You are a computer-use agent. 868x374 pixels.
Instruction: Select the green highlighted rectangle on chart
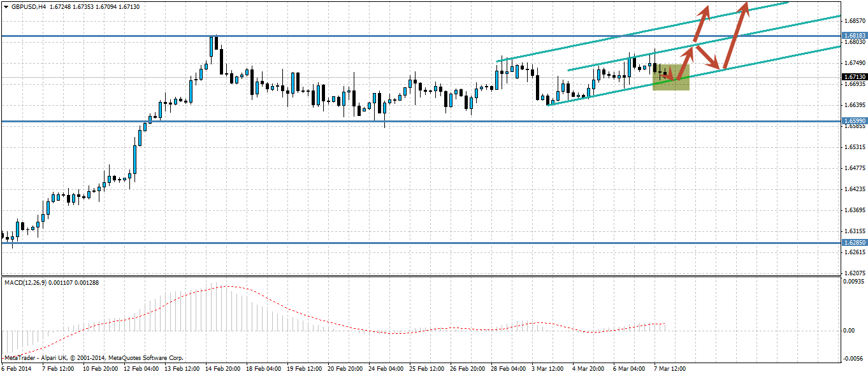(671, 77)
